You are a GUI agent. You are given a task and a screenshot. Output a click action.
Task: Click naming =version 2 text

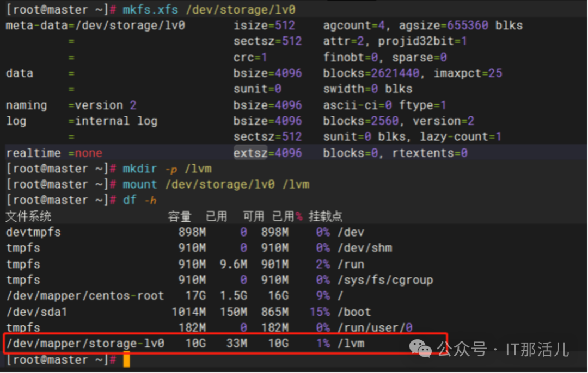[x=71, y=105]
